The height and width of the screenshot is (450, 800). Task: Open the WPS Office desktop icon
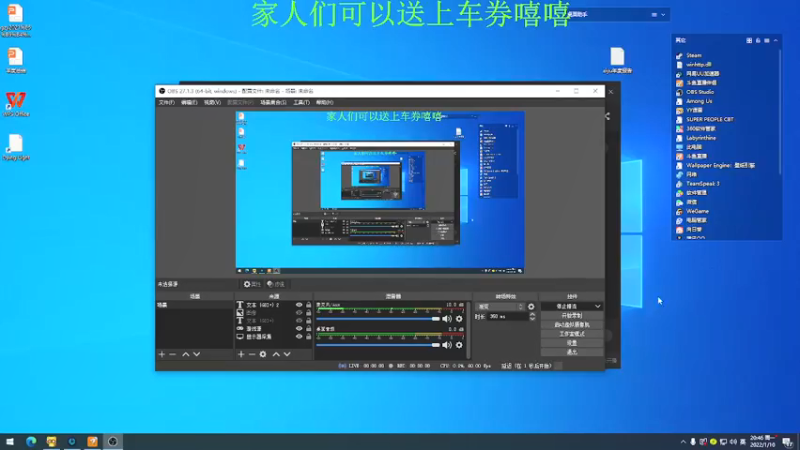(x=16, y=104)
